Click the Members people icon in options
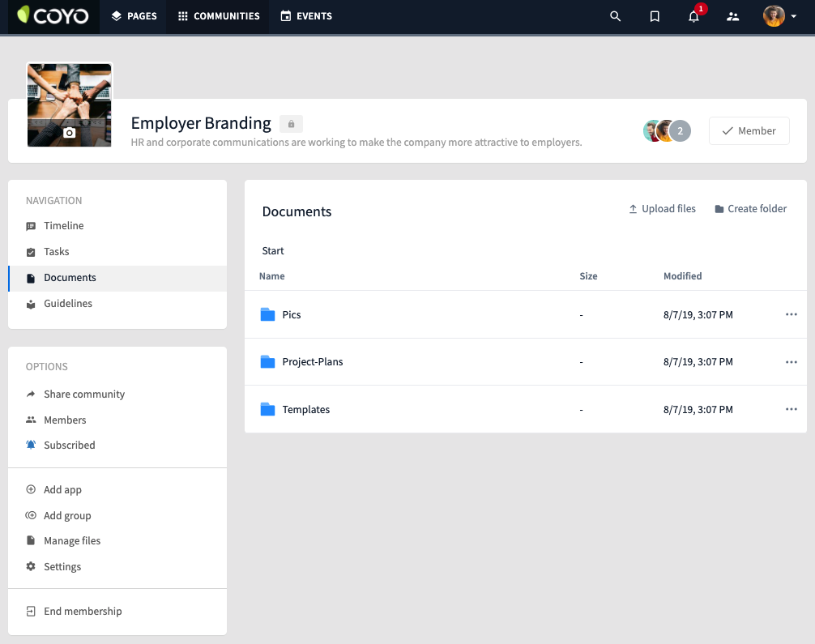The image size is (815, 644). [x=31, y=420]
